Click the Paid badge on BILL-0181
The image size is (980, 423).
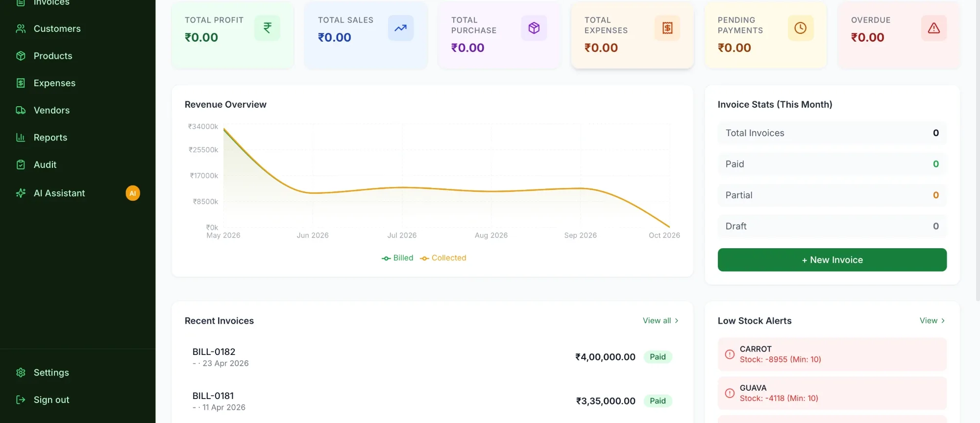click(x=658, y=401)
